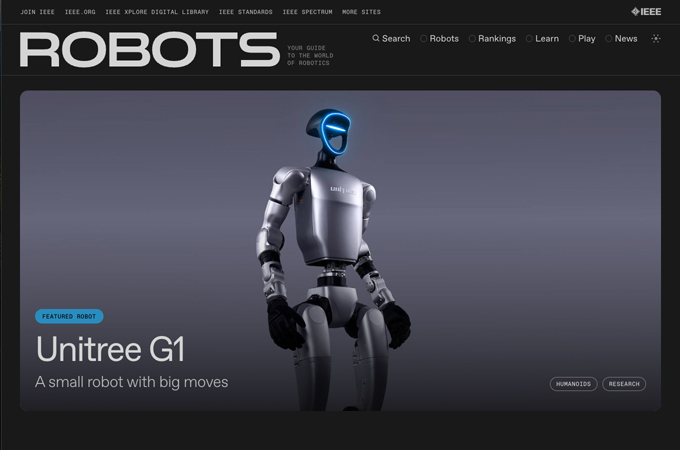
Task: Open the Learn navigation item
Action: 542,39
